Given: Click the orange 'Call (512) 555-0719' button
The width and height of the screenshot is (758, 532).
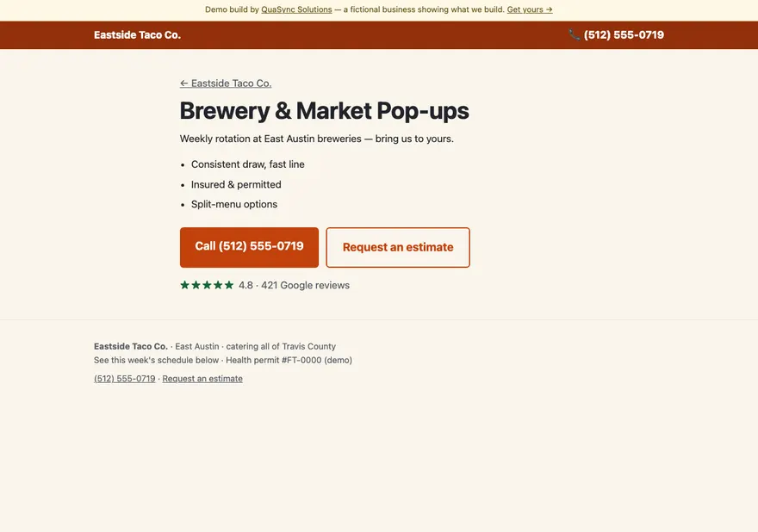Looking at the screenshot, I should pyautogui.click(x=249, y=247).
